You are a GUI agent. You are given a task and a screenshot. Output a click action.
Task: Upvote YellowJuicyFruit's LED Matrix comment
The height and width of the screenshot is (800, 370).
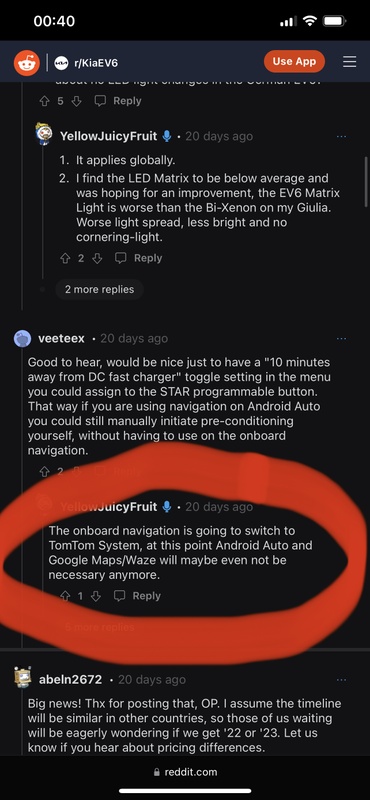[65, 259]
